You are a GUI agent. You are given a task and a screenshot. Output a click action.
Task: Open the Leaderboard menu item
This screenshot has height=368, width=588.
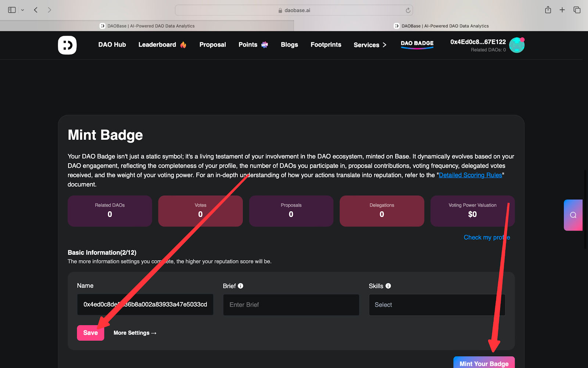coord(157,45)
